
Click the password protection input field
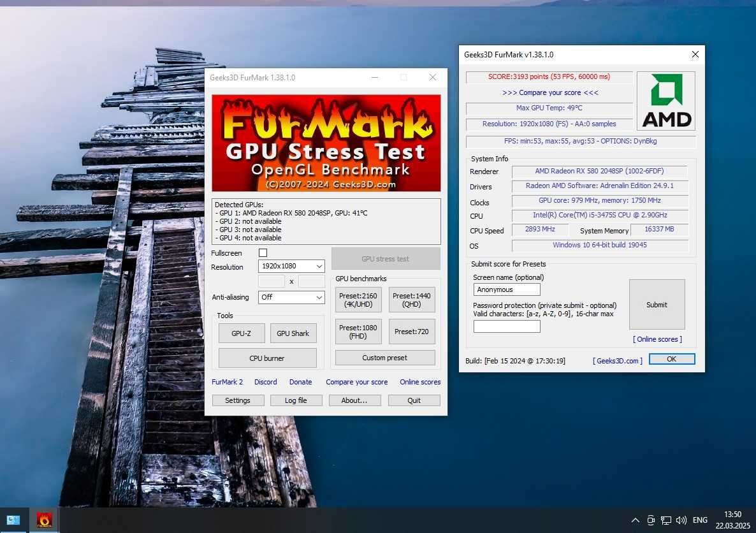pos(507,326)
